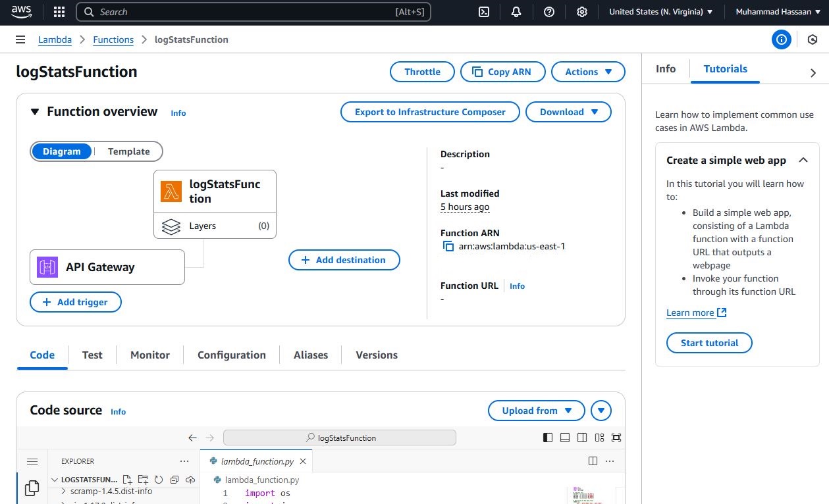Go to Lambda breadcrumb link
Screen dimensions: 829x504
click(55, 39)
